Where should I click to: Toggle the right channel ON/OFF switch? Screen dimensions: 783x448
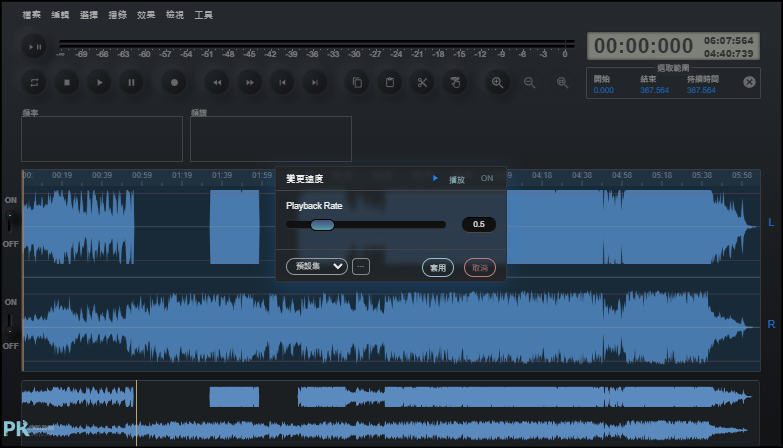9,324
